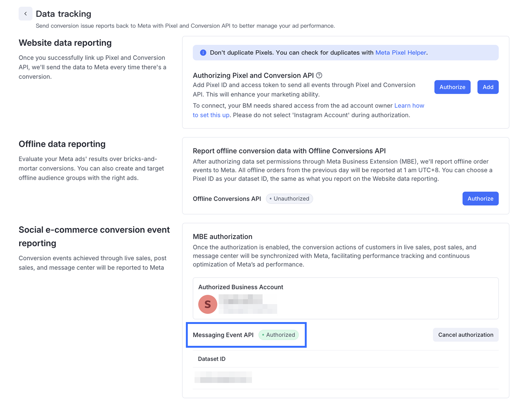532x404 pixels.
Task: Click the Offline Conversions API label
Action: (227, 199)
